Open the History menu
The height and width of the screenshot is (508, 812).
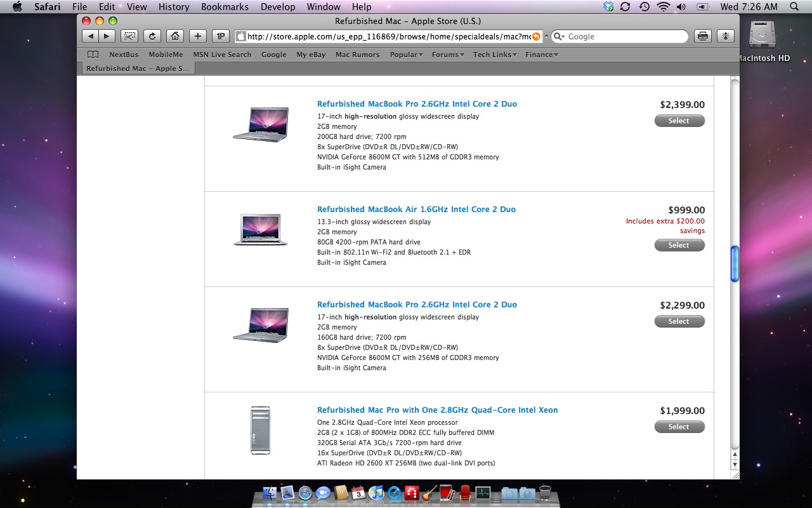[174, 7]
